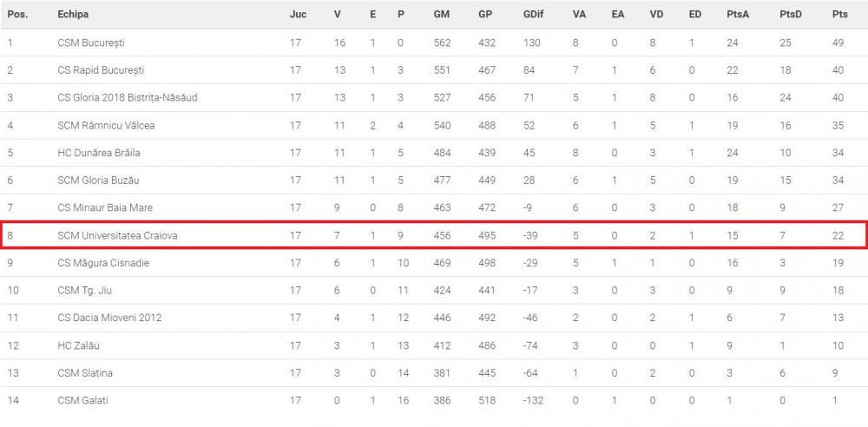Open SCM Râmnicu Vâlcea team

tap(106, 126)
